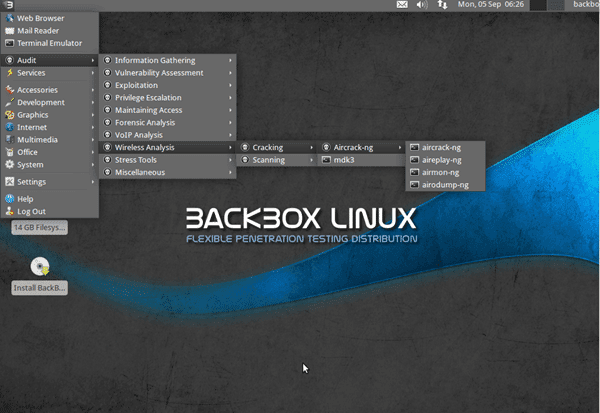The width and height of the screenshot is (600, 413).
Task: Switch to the first workspace in pager
Action: 538,5
